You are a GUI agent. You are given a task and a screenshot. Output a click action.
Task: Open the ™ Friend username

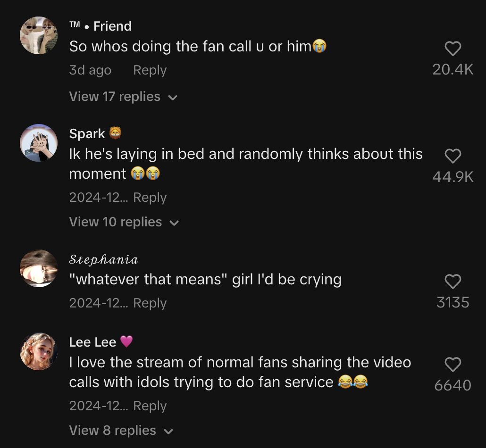click(100, 26)
